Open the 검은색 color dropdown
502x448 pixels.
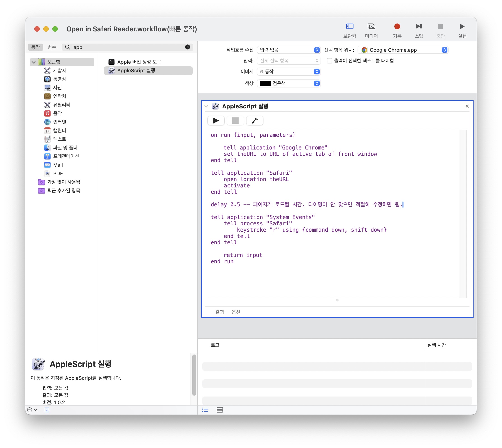tap(288, 83)
